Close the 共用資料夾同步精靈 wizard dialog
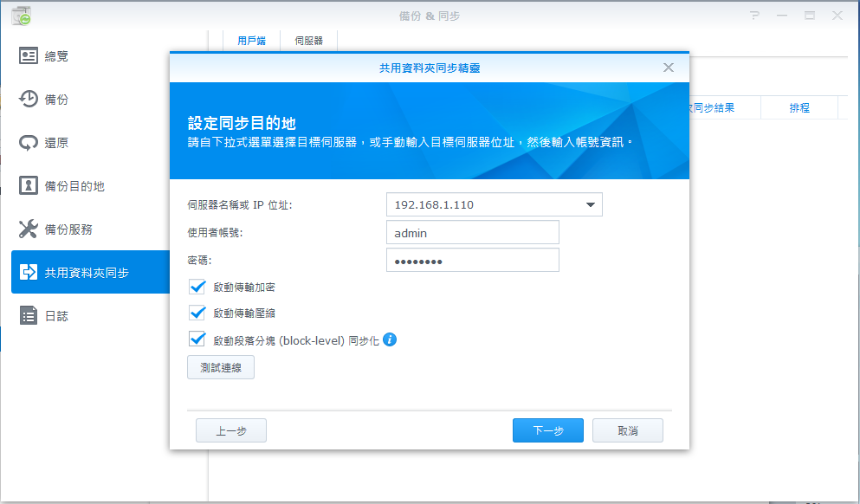The height and width of the screenshot is (504, 860). coord(668,68)
